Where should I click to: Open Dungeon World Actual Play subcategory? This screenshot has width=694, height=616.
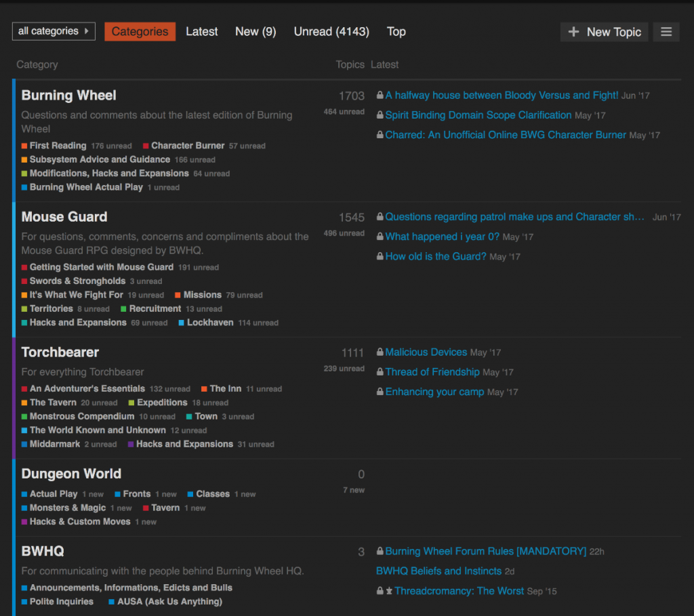[54, 494]
